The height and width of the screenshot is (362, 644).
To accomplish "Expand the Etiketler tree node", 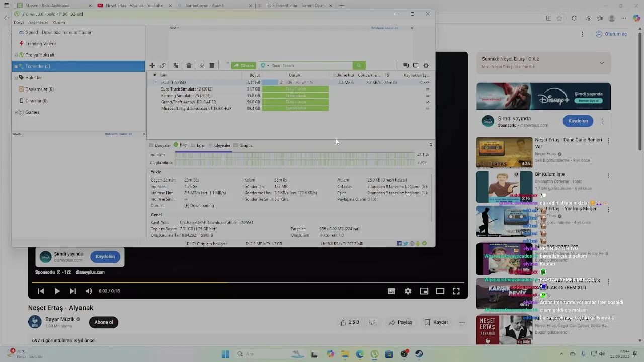I will pyautogui.click(x=16, y=78).
